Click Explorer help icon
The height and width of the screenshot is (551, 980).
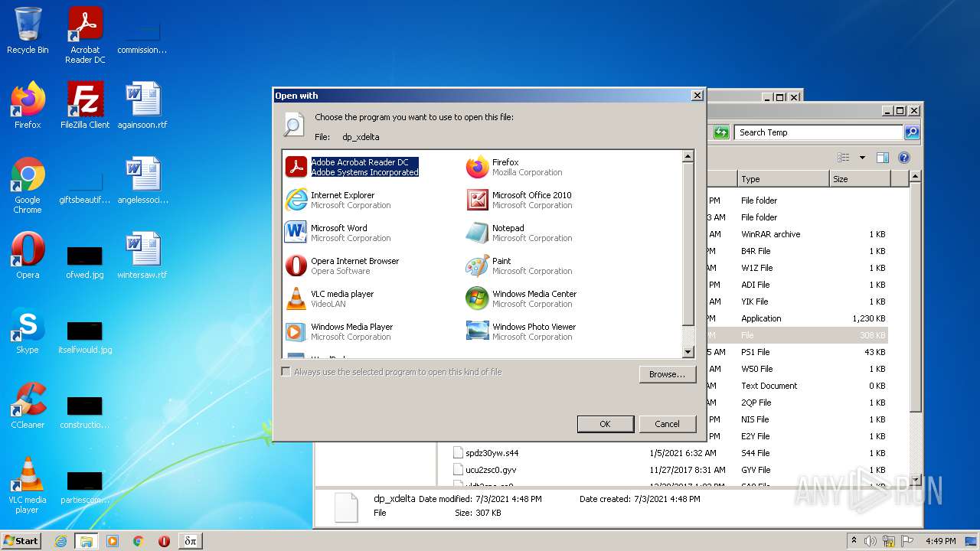coord(903,158)
